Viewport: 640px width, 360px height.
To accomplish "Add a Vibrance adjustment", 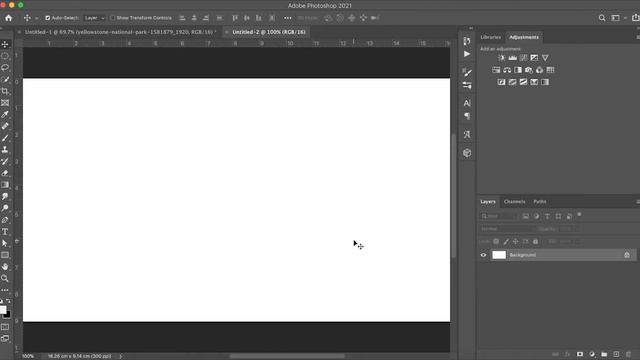I will click(545, 58).
